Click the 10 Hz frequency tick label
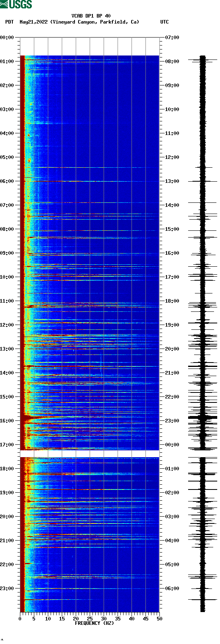Screen dimensions: 220x644 click(48, 619)
